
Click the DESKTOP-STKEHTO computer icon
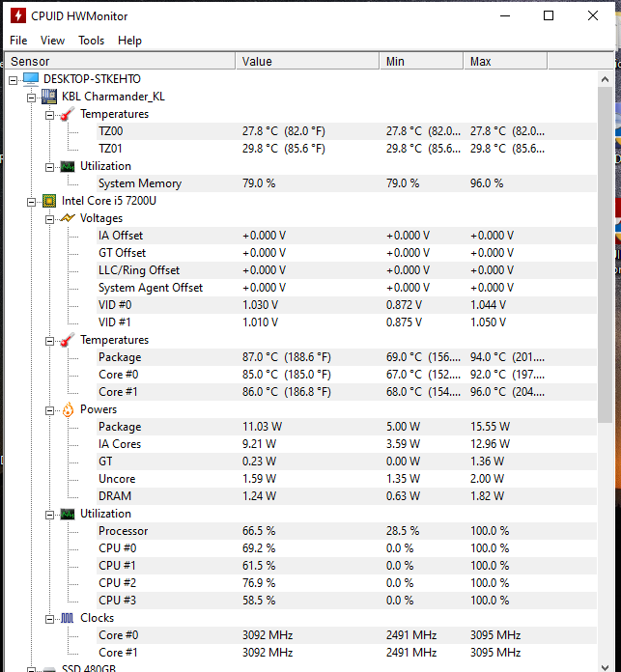pyautogui.click(x=31, y=79)
